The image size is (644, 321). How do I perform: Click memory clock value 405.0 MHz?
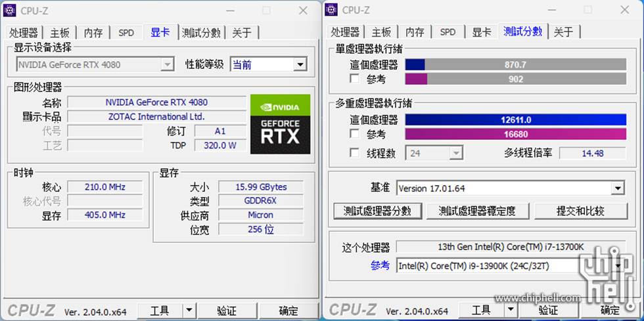(x=104, y=215)
